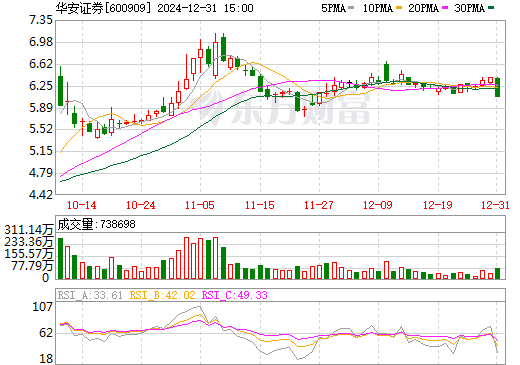Click the RSI_C:49.33 indicator label
Screen dimensions: 520x365
pyautogui.click(x=235, y=295)
